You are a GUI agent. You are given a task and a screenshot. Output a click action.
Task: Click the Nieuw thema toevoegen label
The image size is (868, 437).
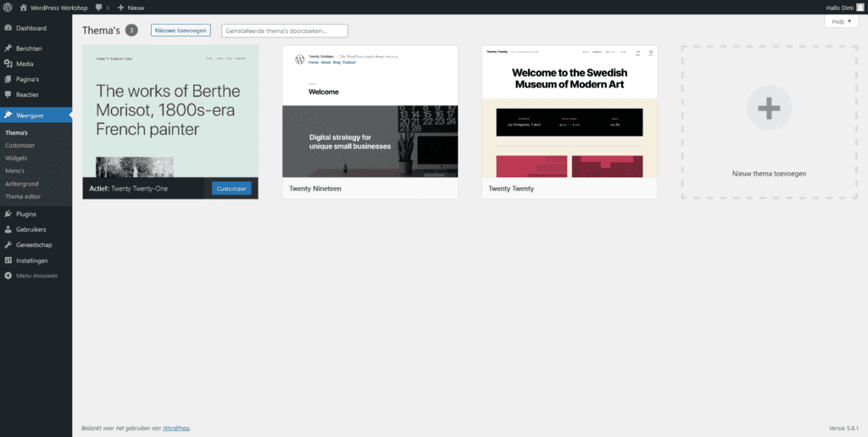[769, 173]
